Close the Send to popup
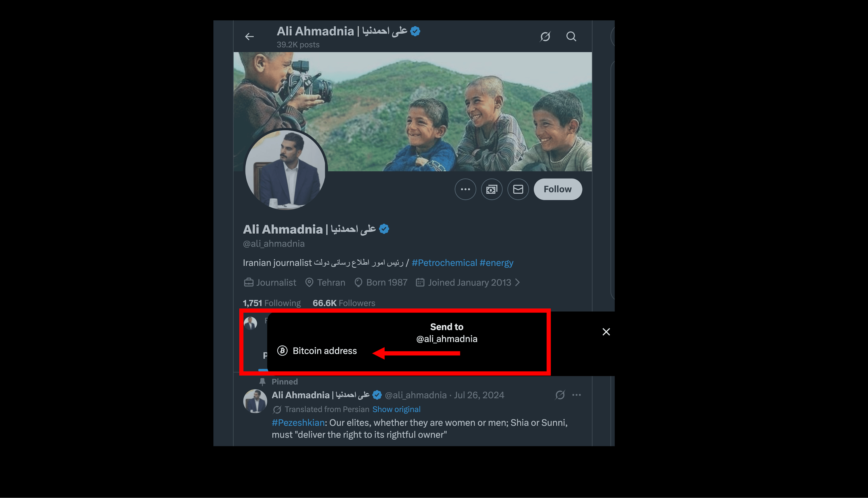 (x=606, y=332)
